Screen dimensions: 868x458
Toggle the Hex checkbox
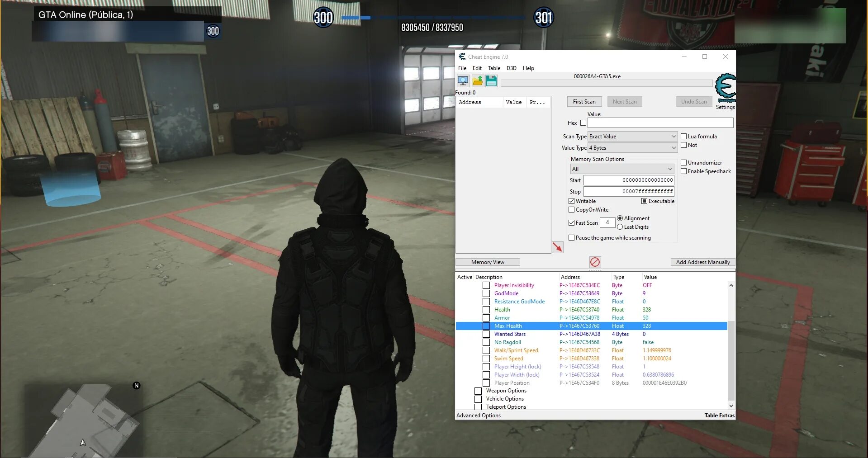(583, 123)
